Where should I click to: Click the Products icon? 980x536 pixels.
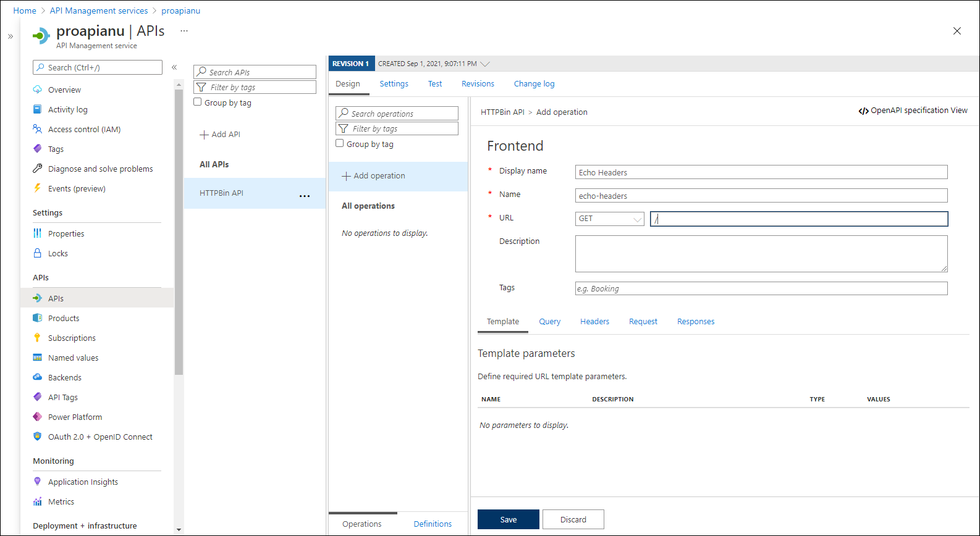tap(37, 318)
